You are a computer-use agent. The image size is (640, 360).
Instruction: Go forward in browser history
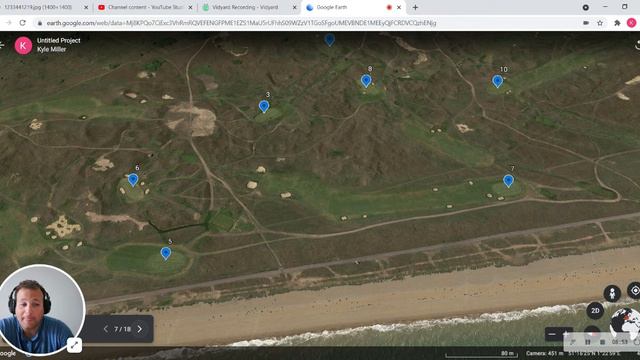pyautogui.click(x=8, y=23)
